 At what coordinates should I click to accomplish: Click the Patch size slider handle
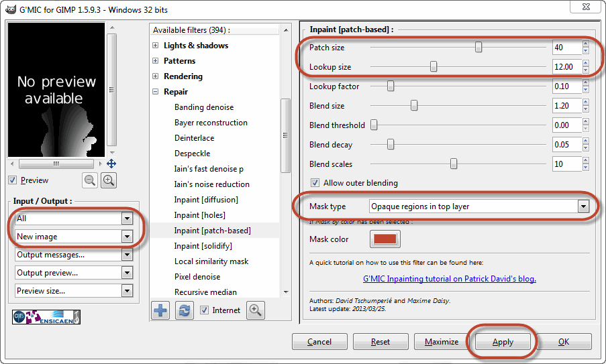(x=478, y=47)
